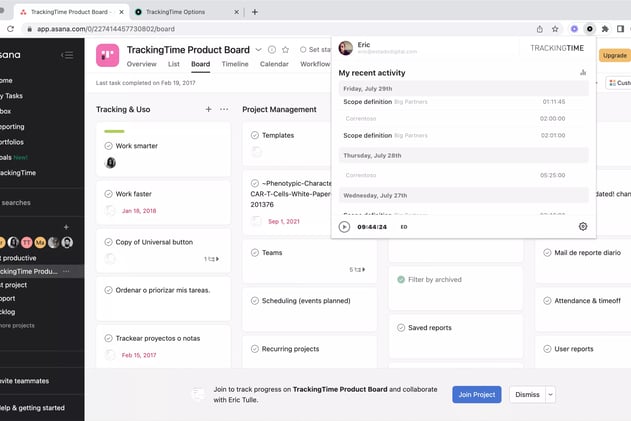Open the Set status dropdown
The image size is (631, 421).
point(316,50)
